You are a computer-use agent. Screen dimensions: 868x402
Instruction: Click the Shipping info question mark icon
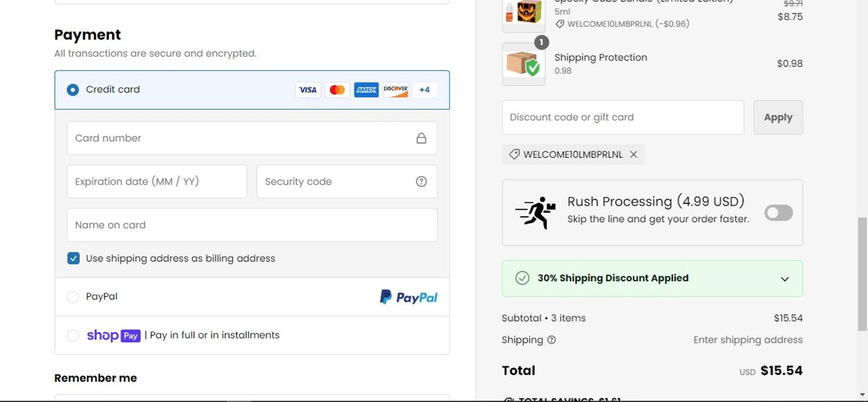click(551, 340)
